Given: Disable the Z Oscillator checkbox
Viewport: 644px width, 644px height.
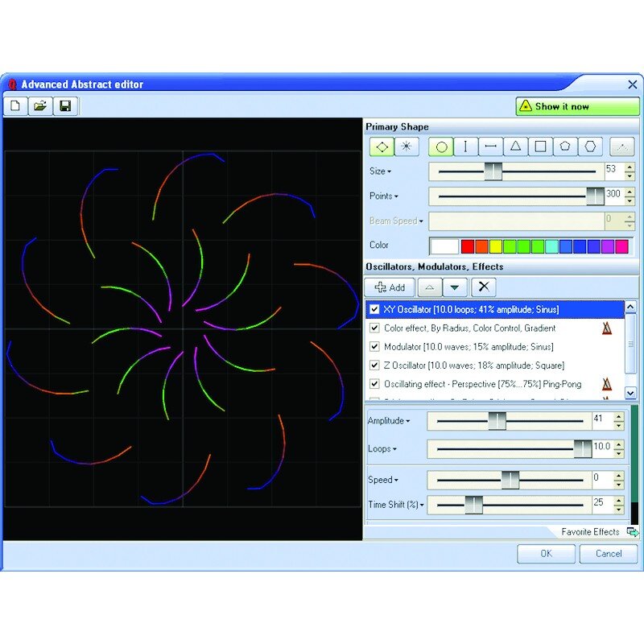Looking at the screenshot, I should pyautogui.click(x=374, y=365).
